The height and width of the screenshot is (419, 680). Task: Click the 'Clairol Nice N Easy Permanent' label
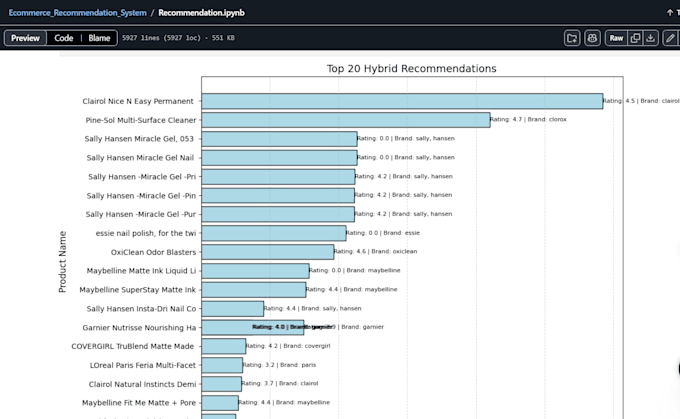click(x=138, y=101)
